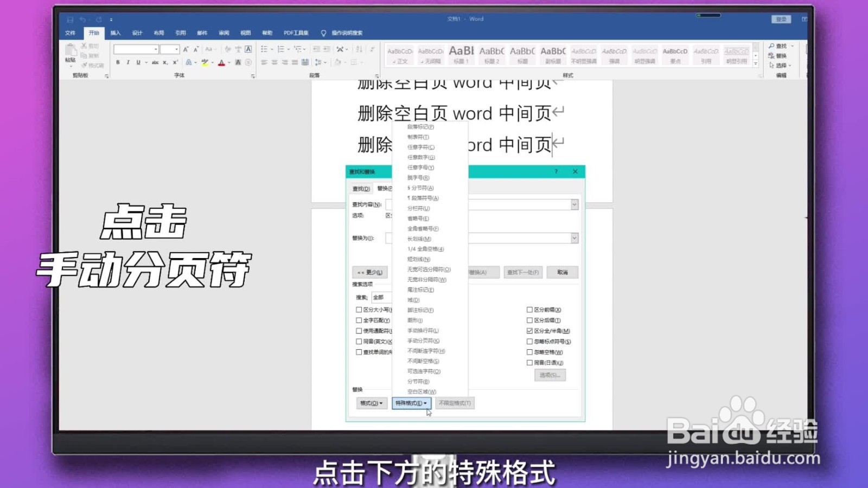Screen dimensions: 868x488
Task: Increase the font size with the grow icon
Action: (186, 49)
